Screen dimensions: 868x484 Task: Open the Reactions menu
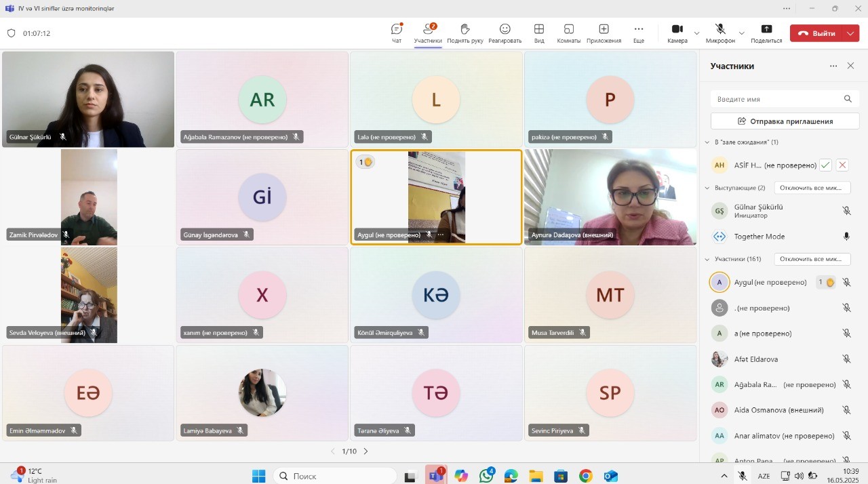point(505,32)
